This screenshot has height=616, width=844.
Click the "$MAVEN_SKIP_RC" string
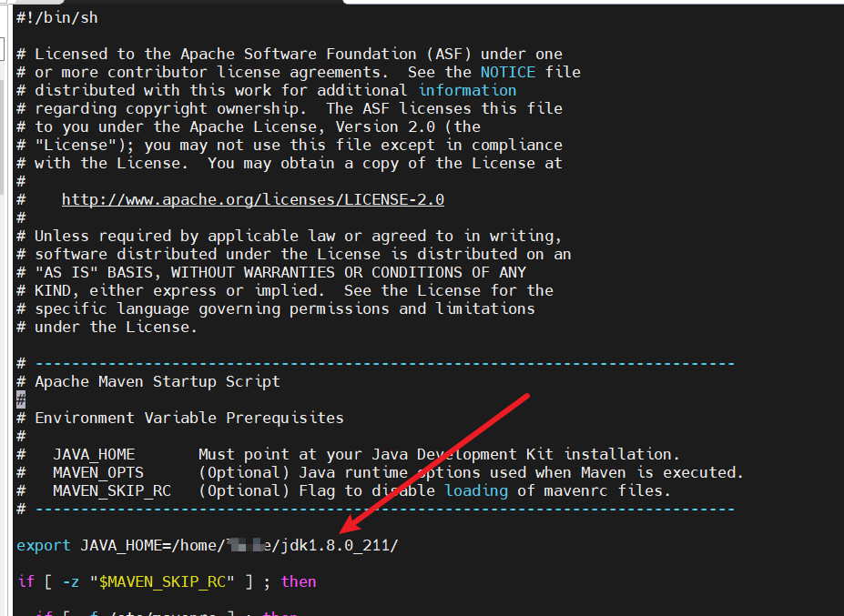[161, 581]
